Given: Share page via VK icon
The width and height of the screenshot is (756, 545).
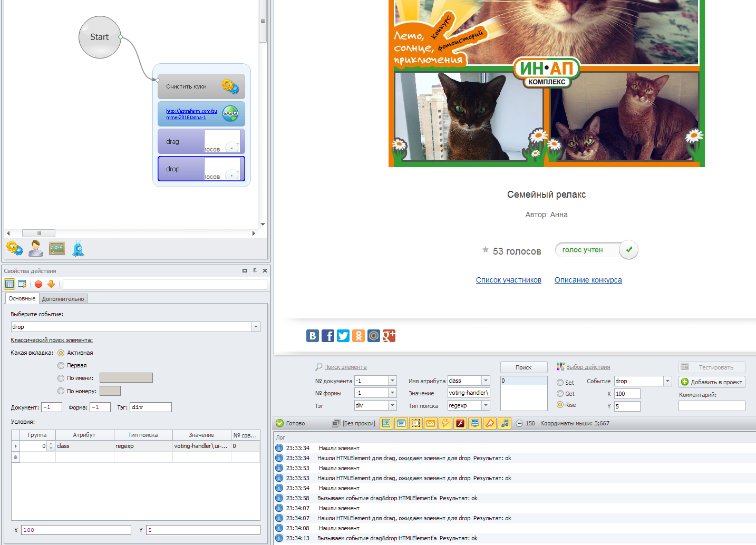Looking at the screenshot, I should (x=313, y=336).
